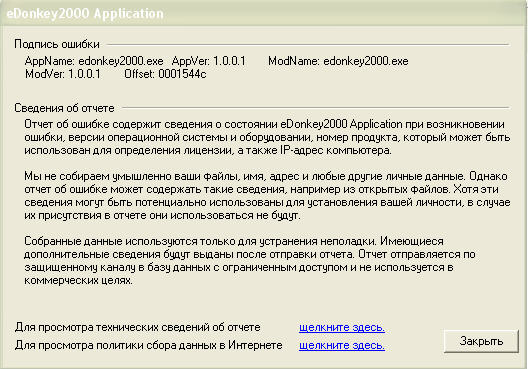
Task: Click 'Offset: 0001544c' value
Action: coord(165,74)
